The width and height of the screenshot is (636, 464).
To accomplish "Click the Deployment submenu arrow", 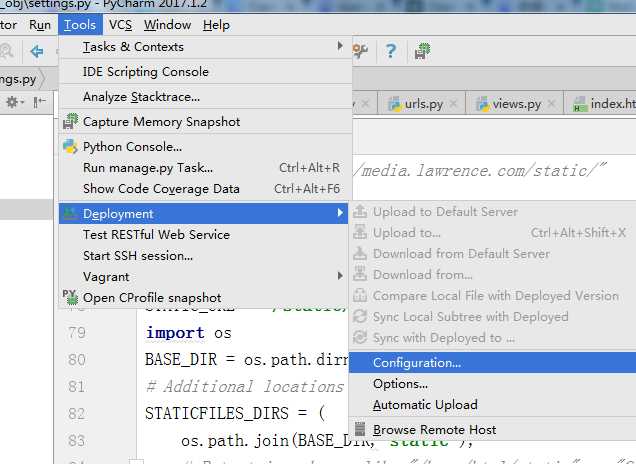I will 340,213.
